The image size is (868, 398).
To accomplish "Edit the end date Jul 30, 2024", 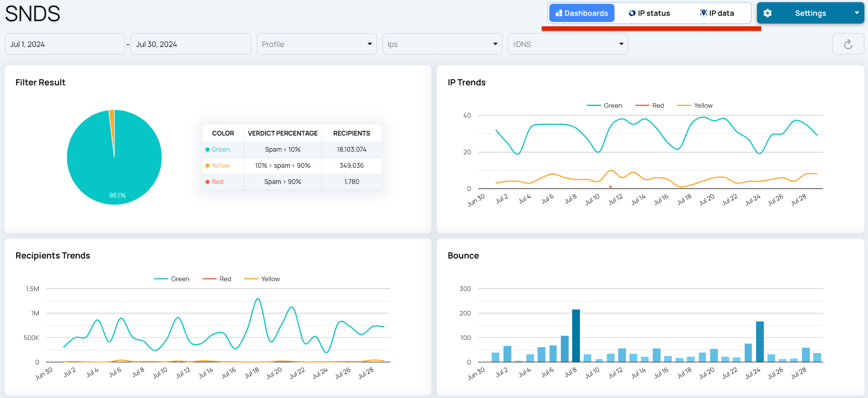I will (x=191, y=44).
